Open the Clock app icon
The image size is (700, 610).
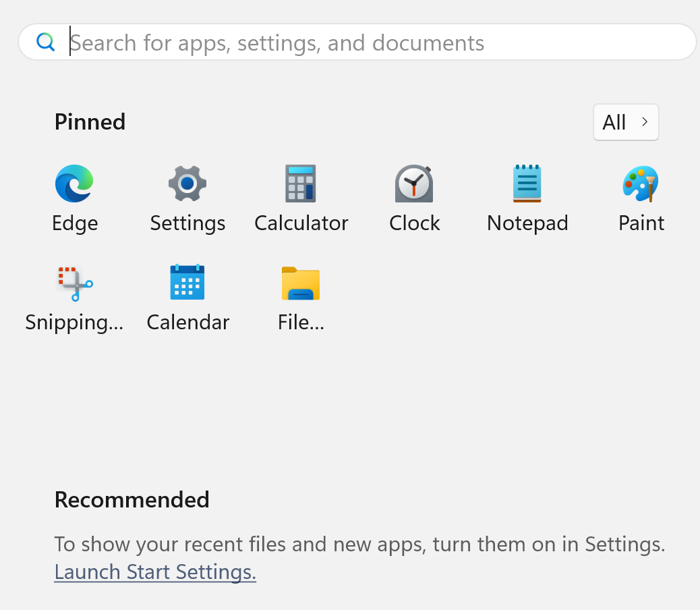click(414, 184)
